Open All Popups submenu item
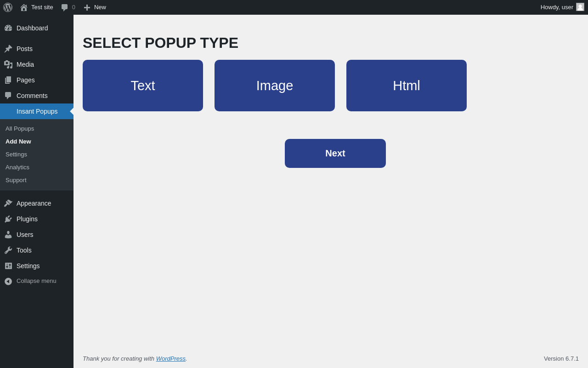The height and width of the screenshot is (368, 588). click(20, 129)
